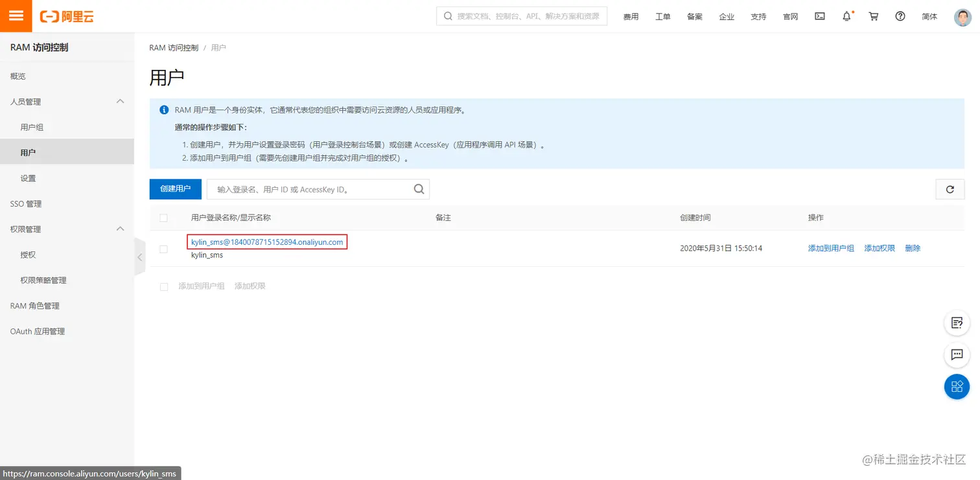The height and width of the screenshot is (480, 980).
Task: Click 添加权限 in the kylin_sms row
Action: pyautogui.click(x=880, y=248)
